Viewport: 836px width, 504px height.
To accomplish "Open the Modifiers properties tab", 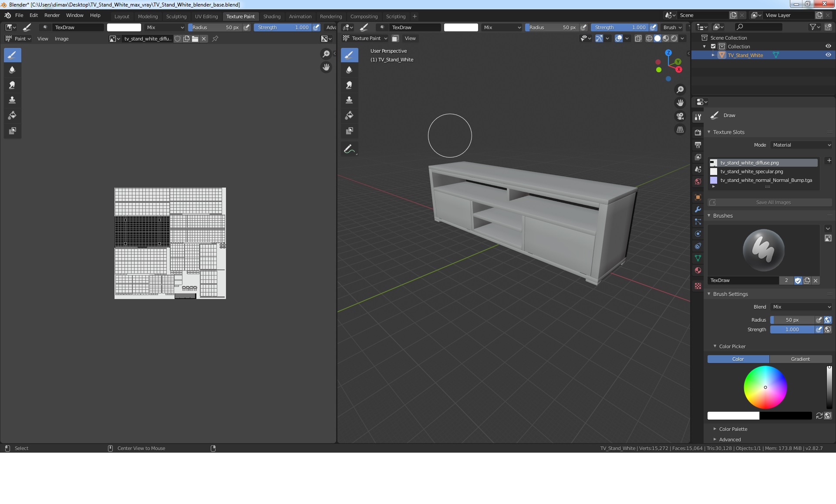I will [x=698, y=209].
